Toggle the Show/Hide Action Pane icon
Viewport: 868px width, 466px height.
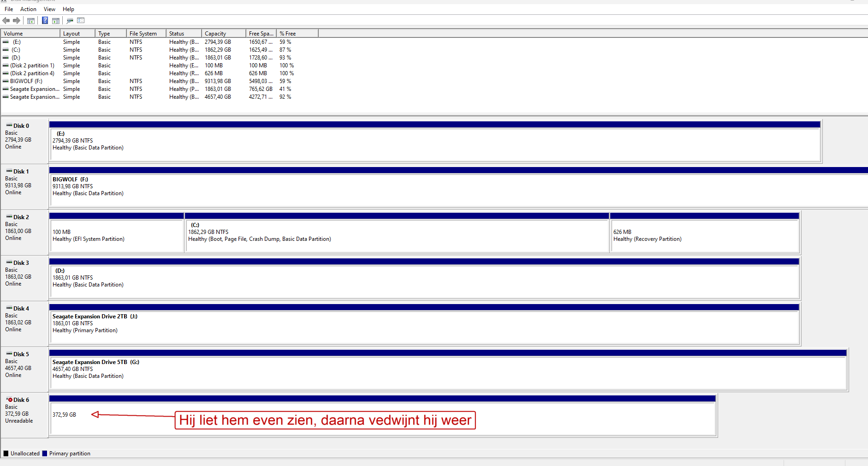(x=56, y=20)
